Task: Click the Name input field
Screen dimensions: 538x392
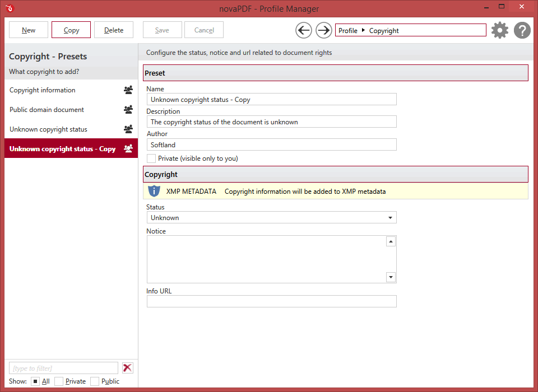Action: click(271, 100)
